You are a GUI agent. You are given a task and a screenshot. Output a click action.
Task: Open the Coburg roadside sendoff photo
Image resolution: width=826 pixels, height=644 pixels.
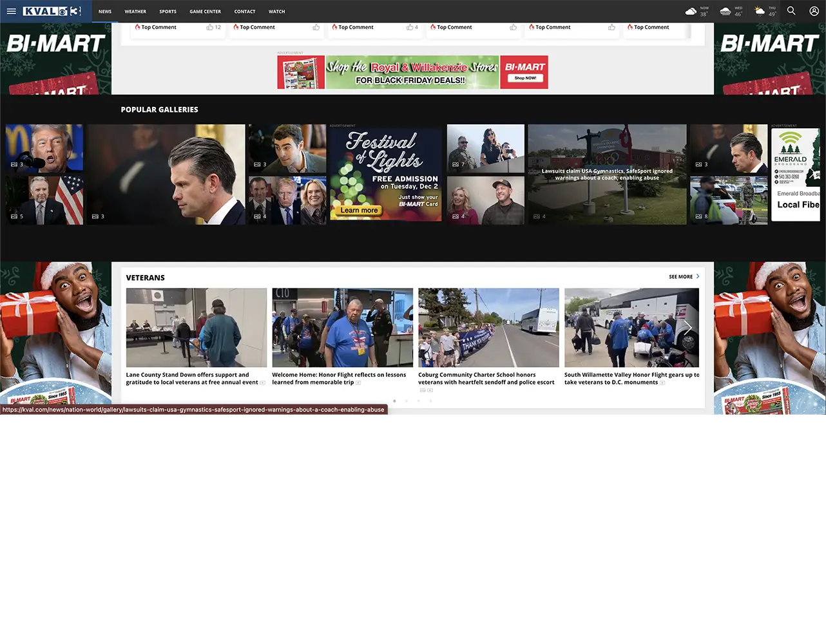click(488, 328)
